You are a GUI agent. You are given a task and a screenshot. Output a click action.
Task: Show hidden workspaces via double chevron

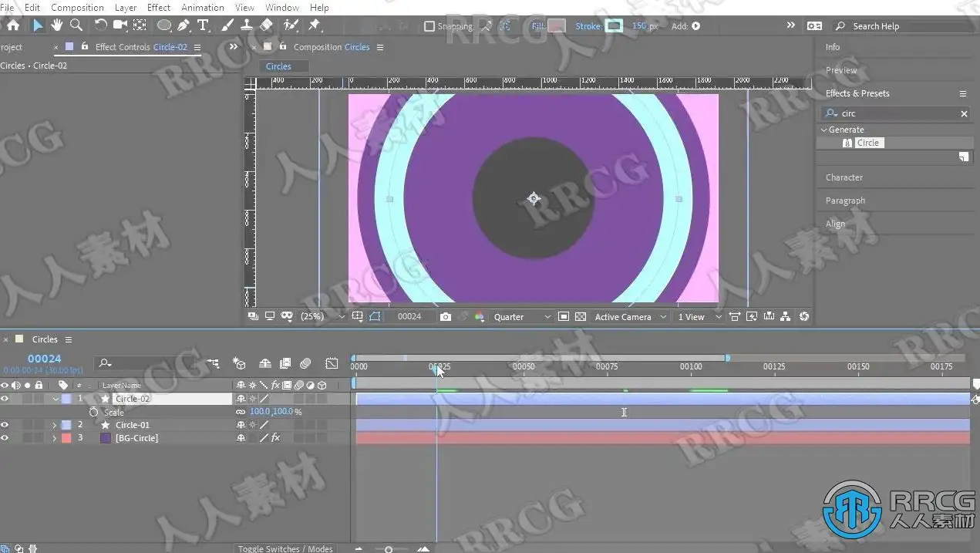790,25
